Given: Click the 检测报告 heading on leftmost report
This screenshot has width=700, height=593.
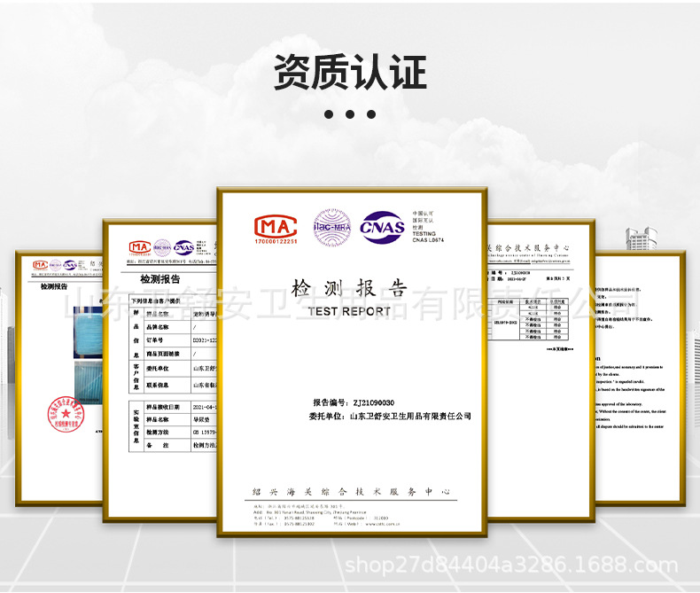Looking at the screenshot, I should tap(54, 286).
